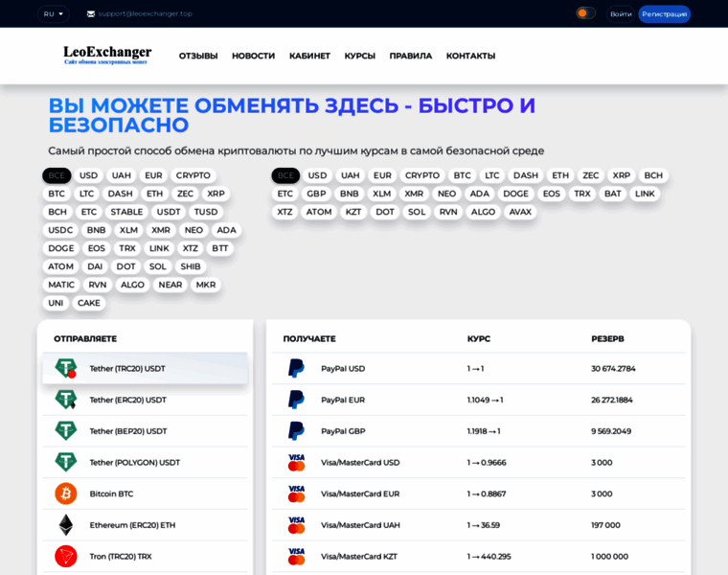Screen dimensions: 728x575
Task: Select the send-side UNI filter
Action: point(56,303)
